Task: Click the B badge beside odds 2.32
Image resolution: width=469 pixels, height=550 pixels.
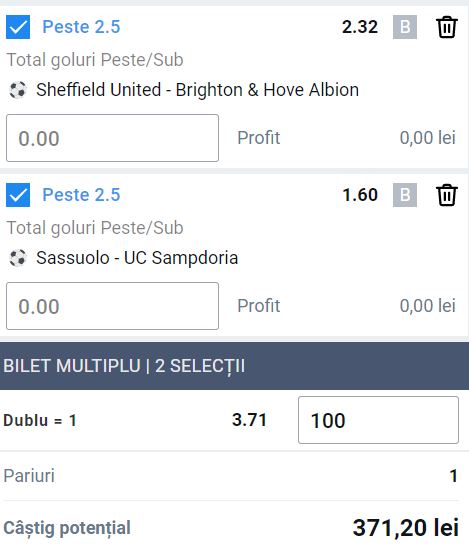Action: tap(405, 27)
